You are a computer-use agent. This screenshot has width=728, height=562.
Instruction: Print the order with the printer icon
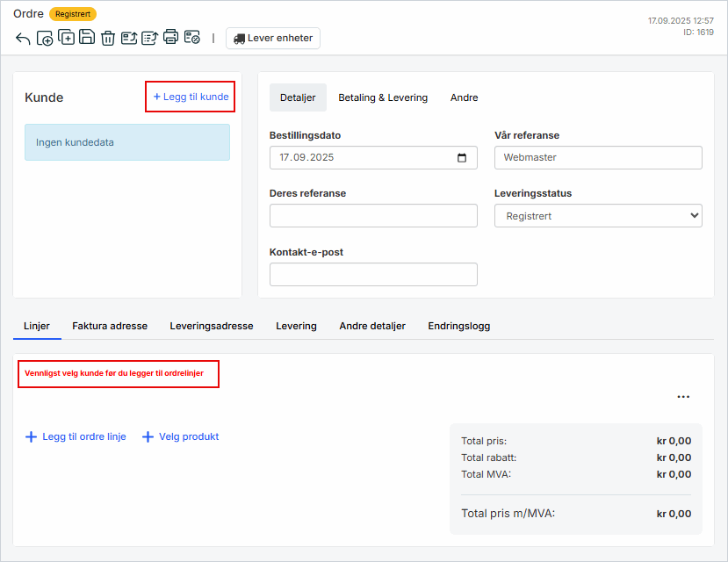click(170, 38)
